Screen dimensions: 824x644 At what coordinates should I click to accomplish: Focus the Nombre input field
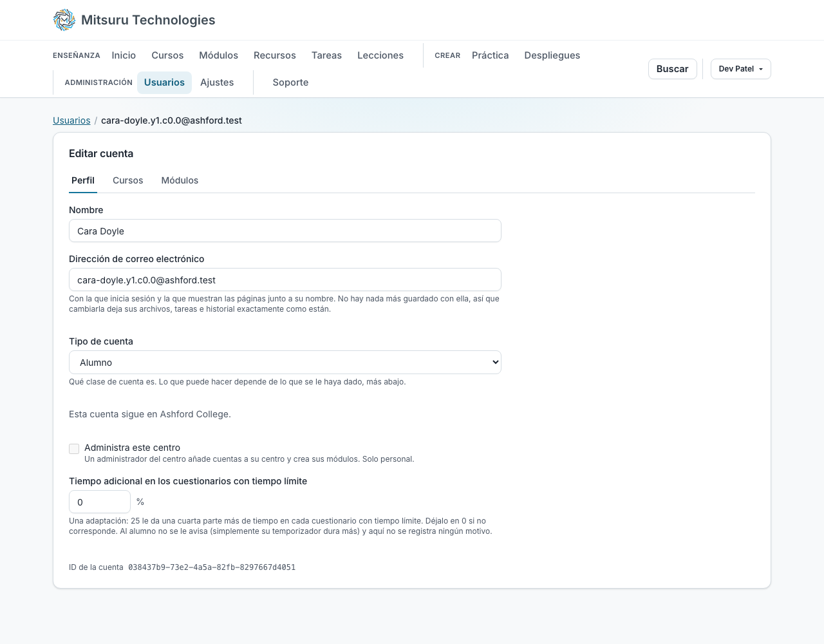point(285,231)
